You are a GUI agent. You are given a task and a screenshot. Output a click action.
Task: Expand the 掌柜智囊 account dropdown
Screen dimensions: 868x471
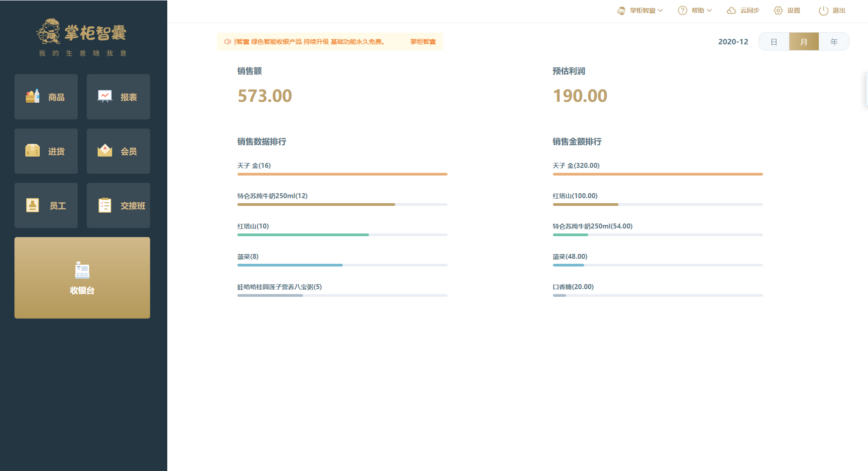pyautogui.click(x=640, y=10)
